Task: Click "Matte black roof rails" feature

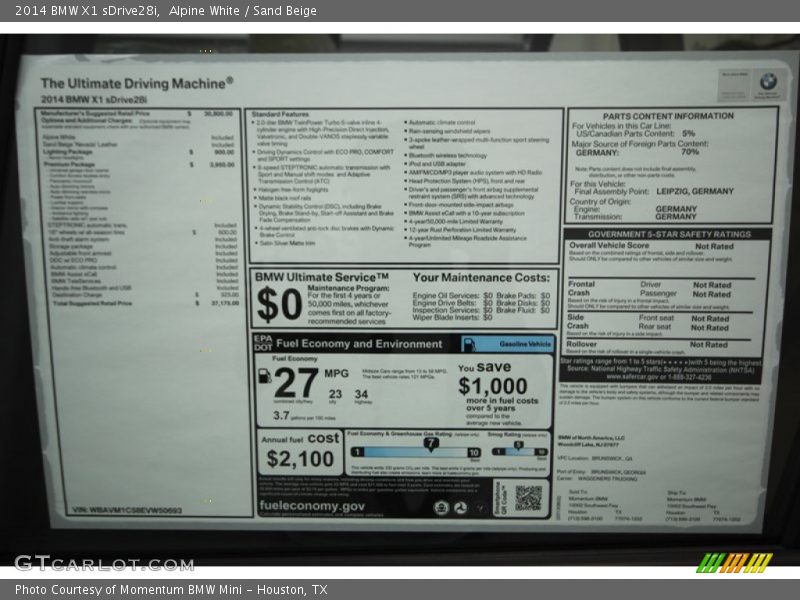Action: tap(284, 198)
